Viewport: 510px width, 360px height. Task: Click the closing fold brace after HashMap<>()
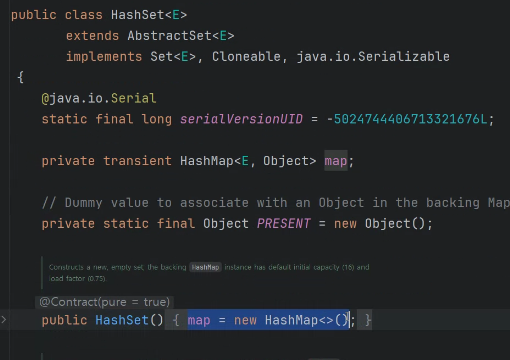pos(368,320)
